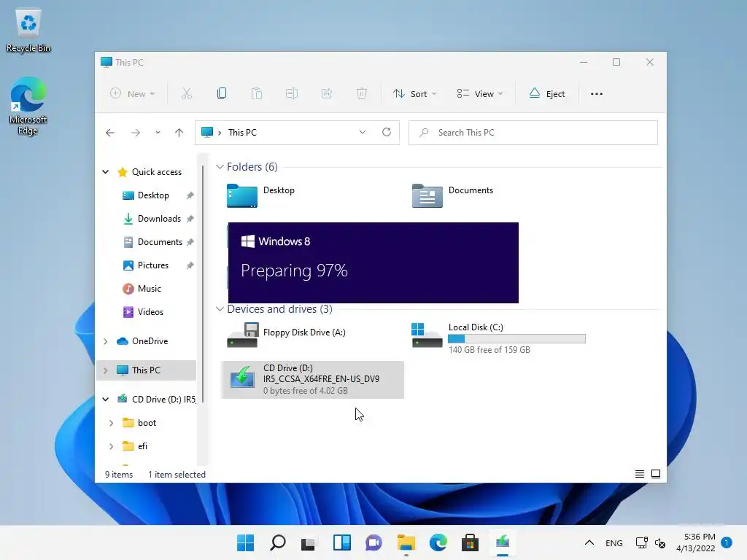
Task: Click the Delete trash icon
Action: coord(362,94)
